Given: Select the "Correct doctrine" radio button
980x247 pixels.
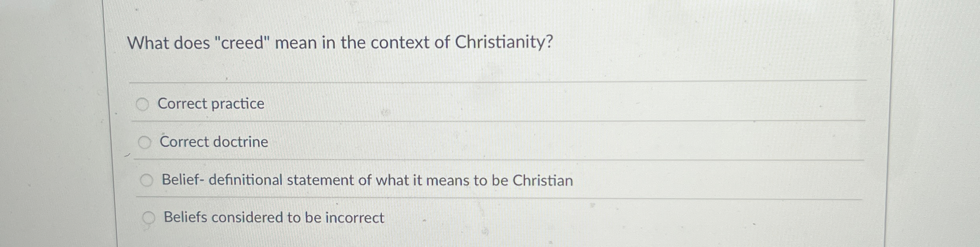Looking at the screenshot, I should click(145, 142).
